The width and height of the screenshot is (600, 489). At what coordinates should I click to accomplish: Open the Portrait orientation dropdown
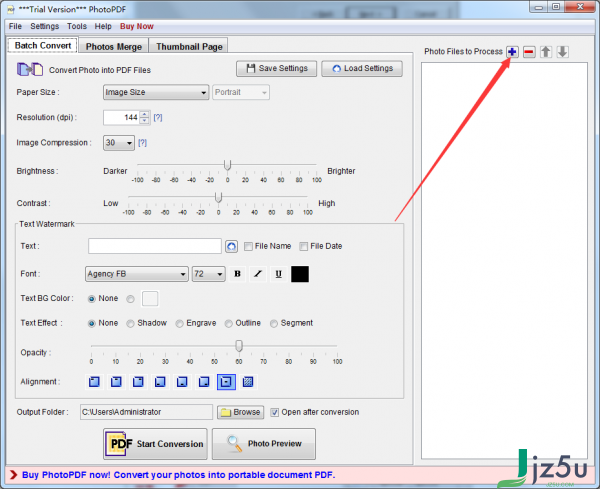pos(241,92)
